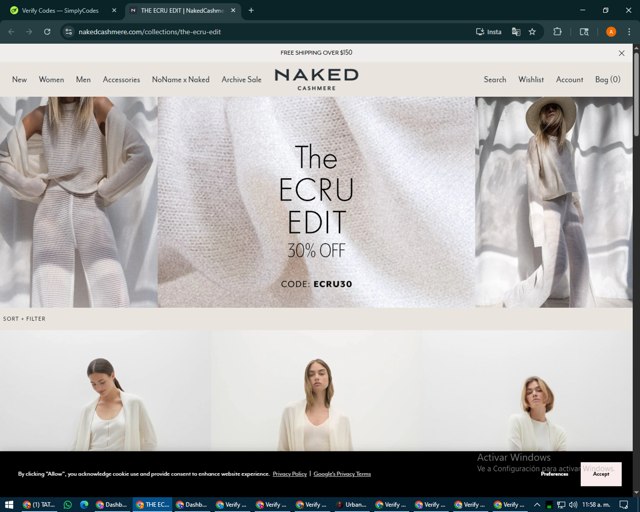
Task: Open the New menu
Action: pyautogui.click(x=19, y=80)
